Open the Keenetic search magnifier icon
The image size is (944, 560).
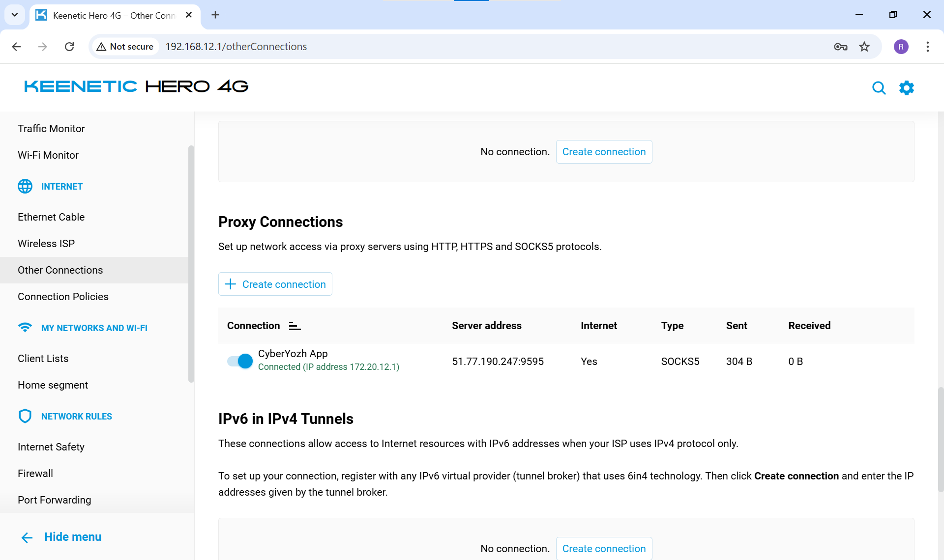click(879, 88)
